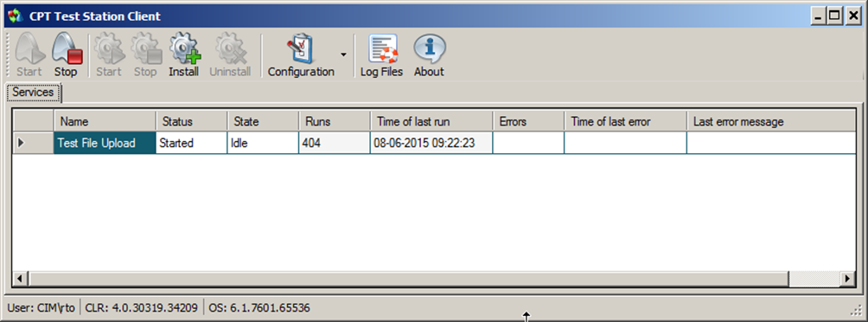
Task: Click the CPT Test Station Client title icon
Action: pos(16,16)
